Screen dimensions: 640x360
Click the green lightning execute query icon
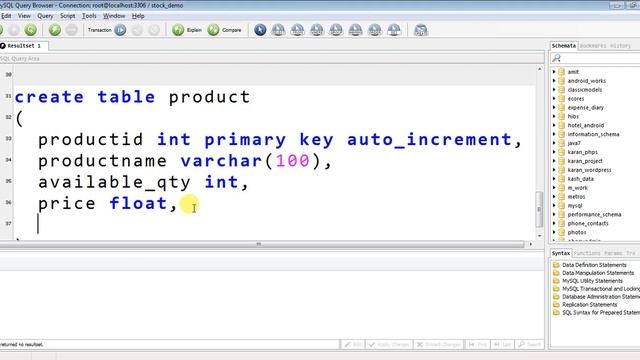click(x=55, y=30)
